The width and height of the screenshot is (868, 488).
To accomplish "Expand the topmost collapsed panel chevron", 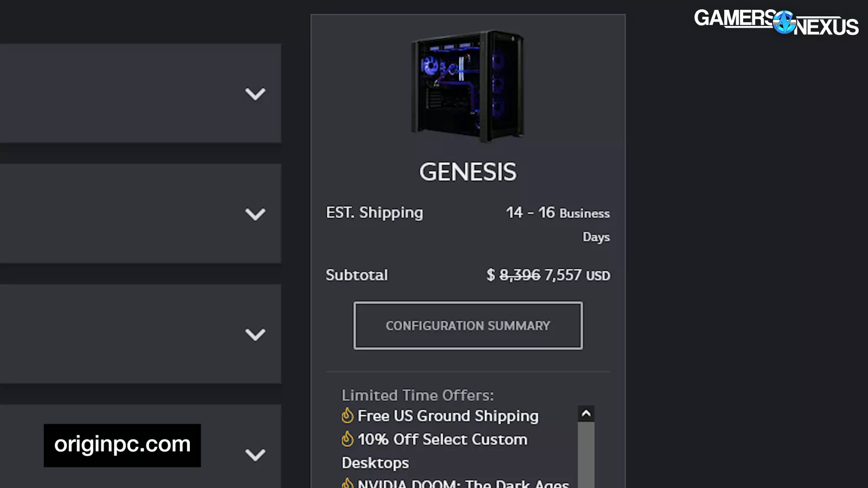I will tap(255, 94).
